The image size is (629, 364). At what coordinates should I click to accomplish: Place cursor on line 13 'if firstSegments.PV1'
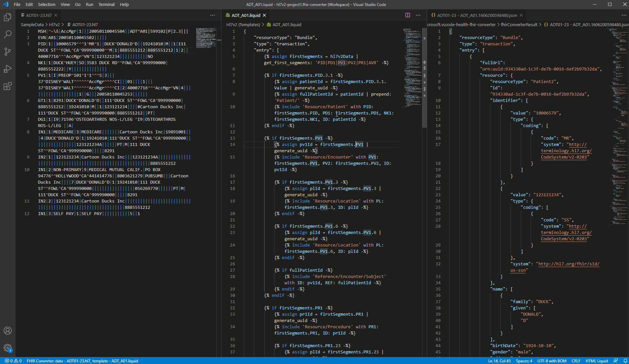(298, 138)
